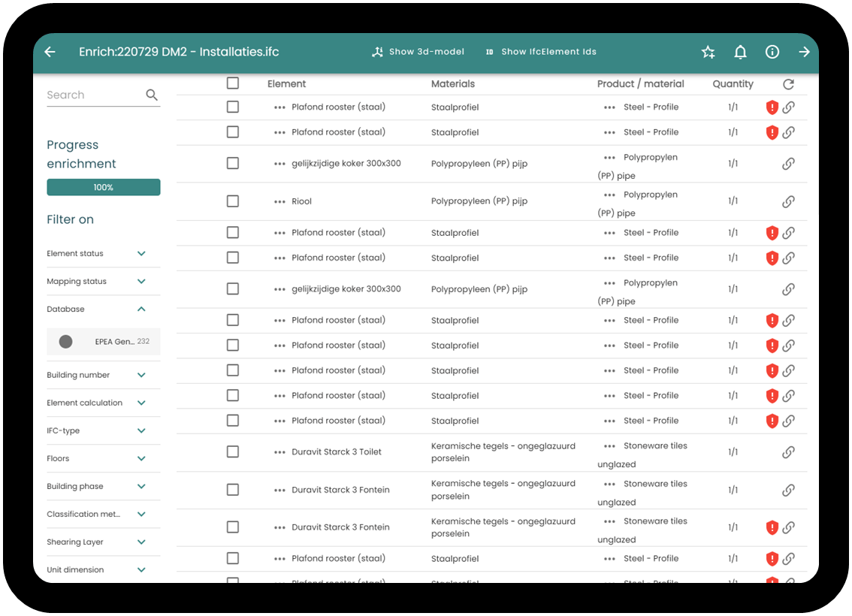Click red warning shield in first row
852x616 pixels.
(x=772, y=107)
